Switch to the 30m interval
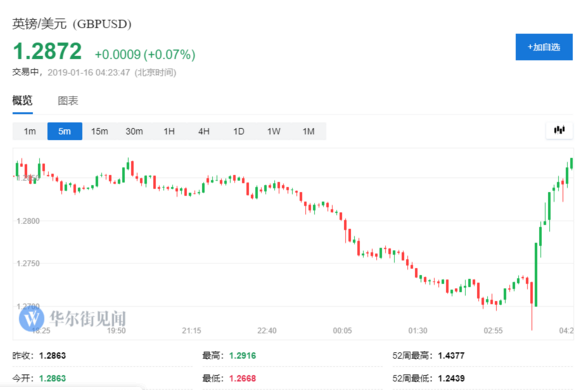Screen dimensions: 585x390 (x=134, y=131)
